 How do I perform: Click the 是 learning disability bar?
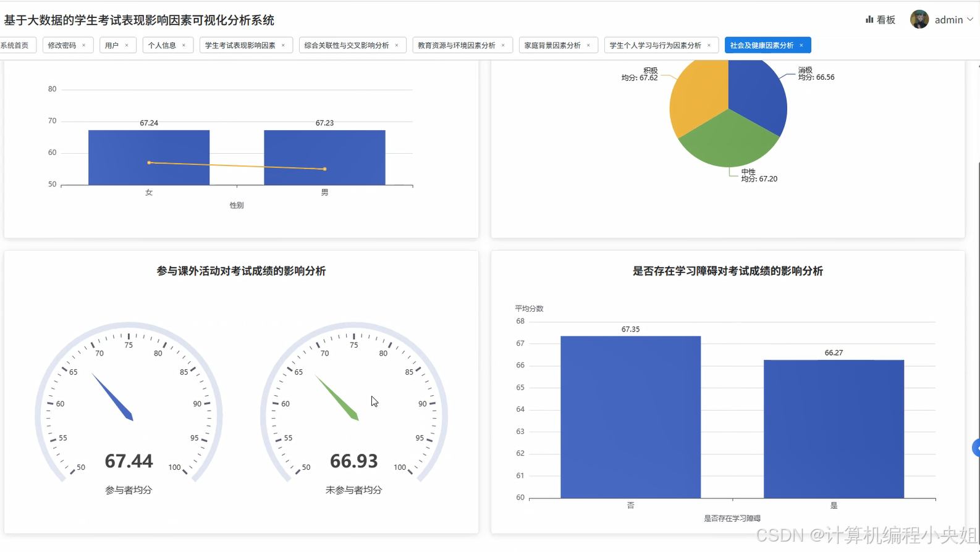(x=834, y=429)
